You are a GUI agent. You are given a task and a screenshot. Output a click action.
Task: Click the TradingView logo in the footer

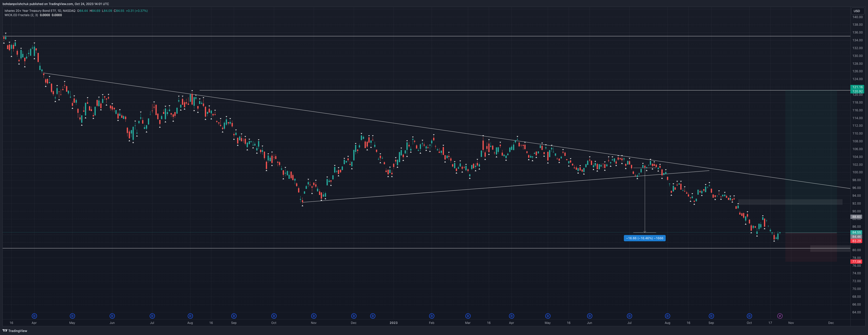[15, 331]
